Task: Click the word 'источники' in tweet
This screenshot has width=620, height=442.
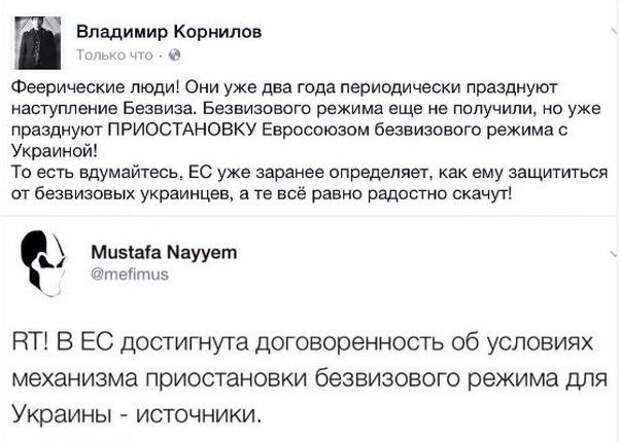Action: (x=198, y=415)
